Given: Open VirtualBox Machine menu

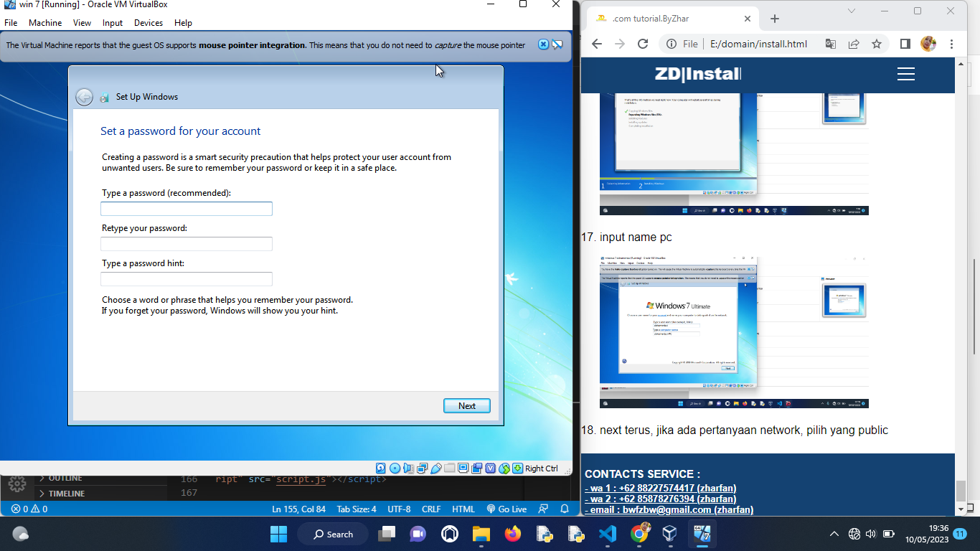Looking at the screenshot, I should coord(45,23).
